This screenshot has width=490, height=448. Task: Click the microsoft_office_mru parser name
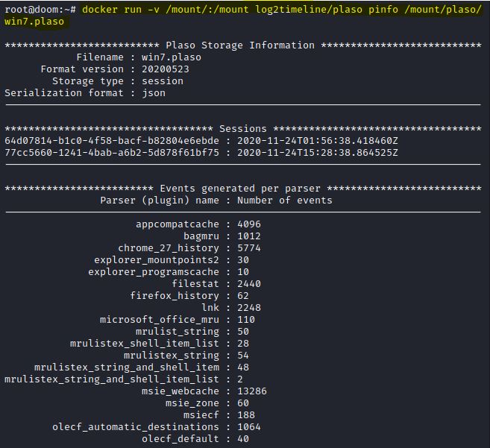click(160, 320)
